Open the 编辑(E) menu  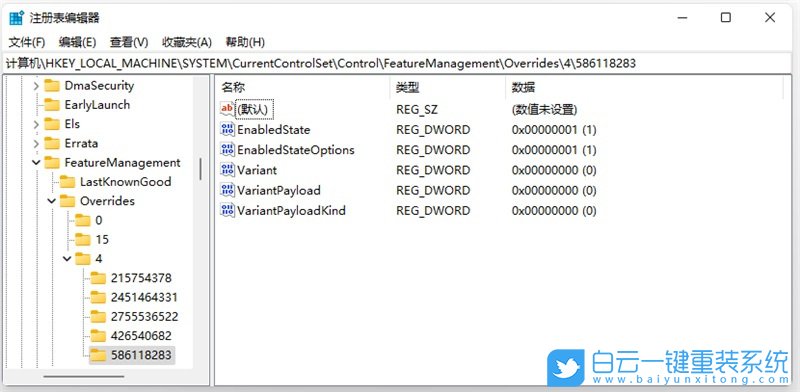(x=77, y=42)
